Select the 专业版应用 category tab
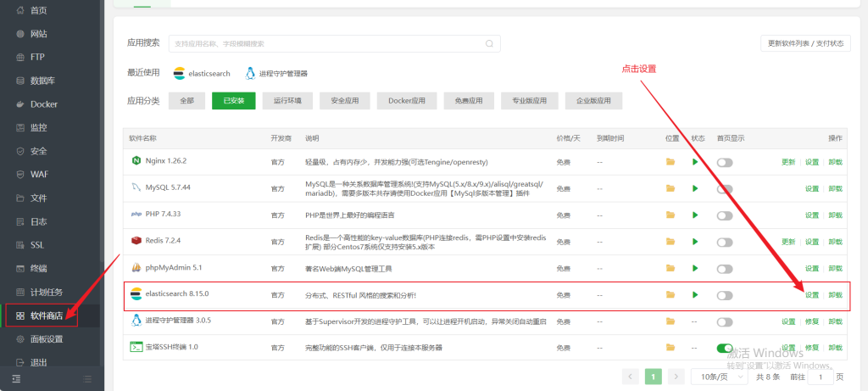The image size is (868, 391). [x=529, y=101]
